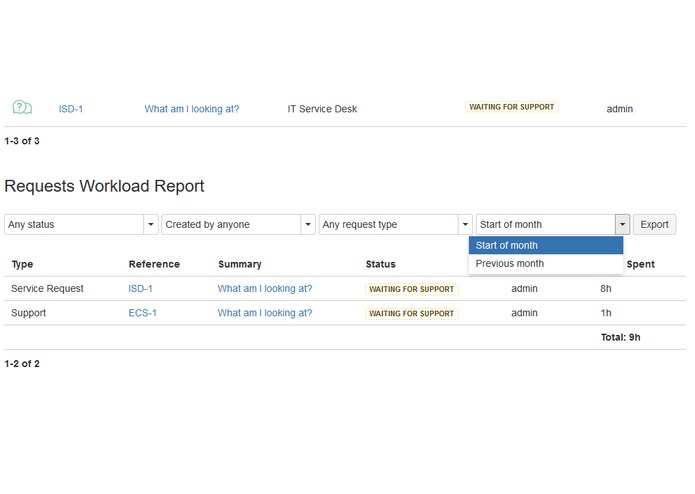
Task: Click the Summary column header
Action: 240,265
